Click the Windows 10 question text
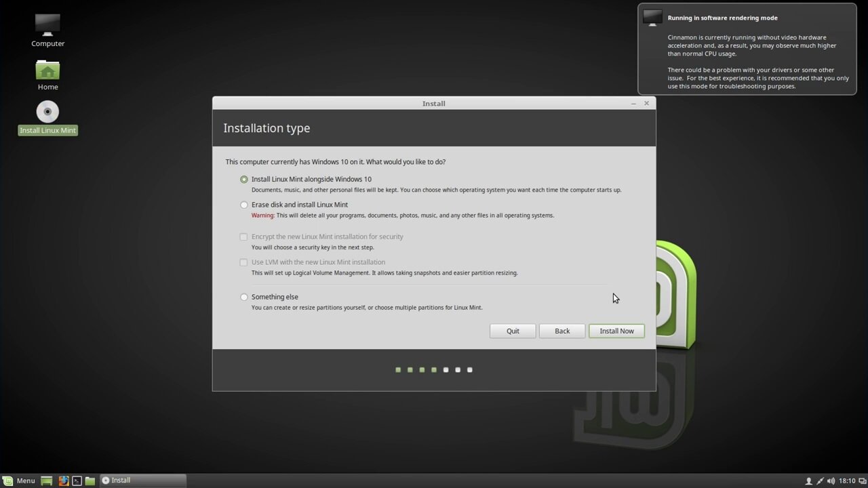This screenshot has height=488, width=868. [335, 162]
